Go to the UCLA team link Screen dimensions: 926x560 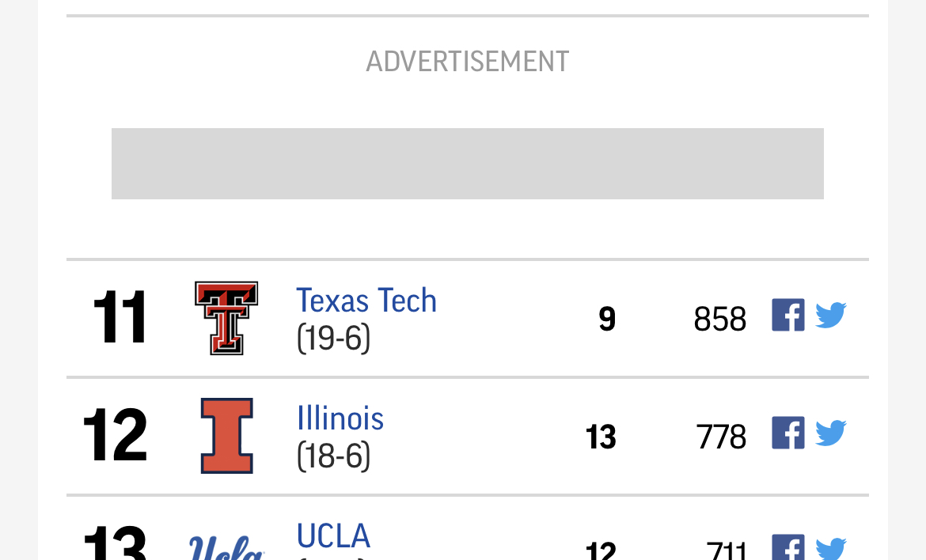333,536
